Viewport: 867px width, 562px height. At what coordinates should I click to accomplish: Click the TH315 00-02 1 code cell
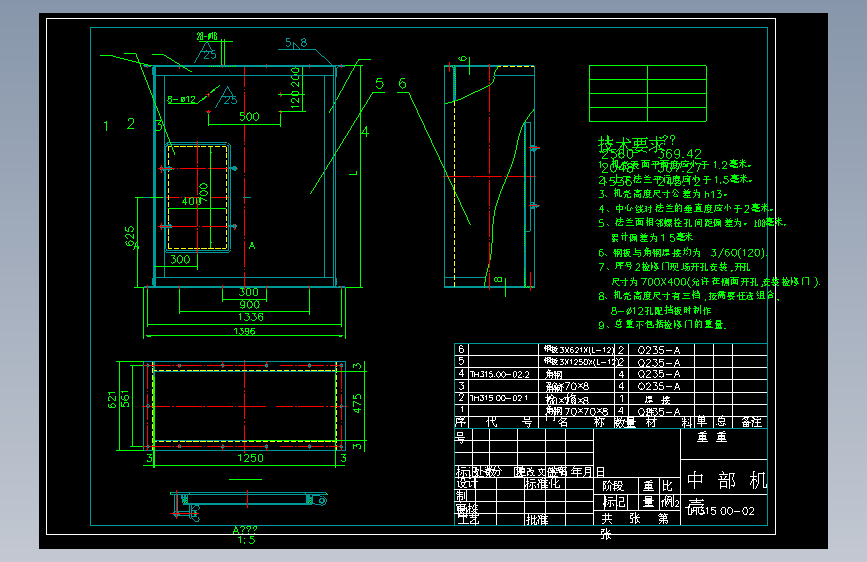click(499, 398)
